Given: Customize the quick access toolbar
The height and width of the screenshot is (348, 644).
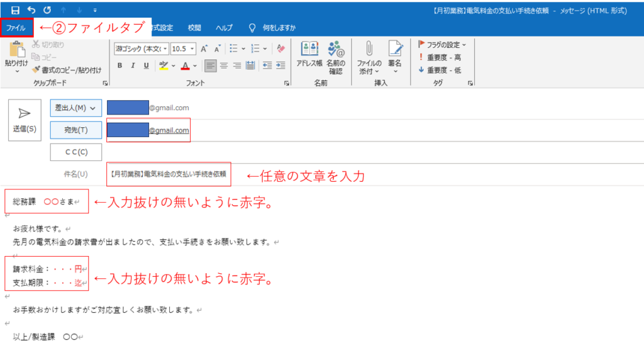Looking at the screenshot, I should [95, 10].
